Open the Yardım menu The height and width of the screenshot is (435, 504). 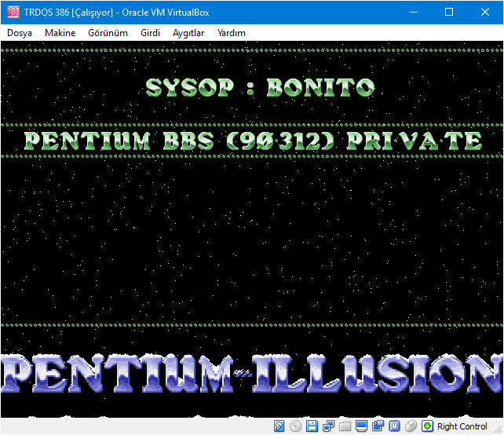[232, 33]
